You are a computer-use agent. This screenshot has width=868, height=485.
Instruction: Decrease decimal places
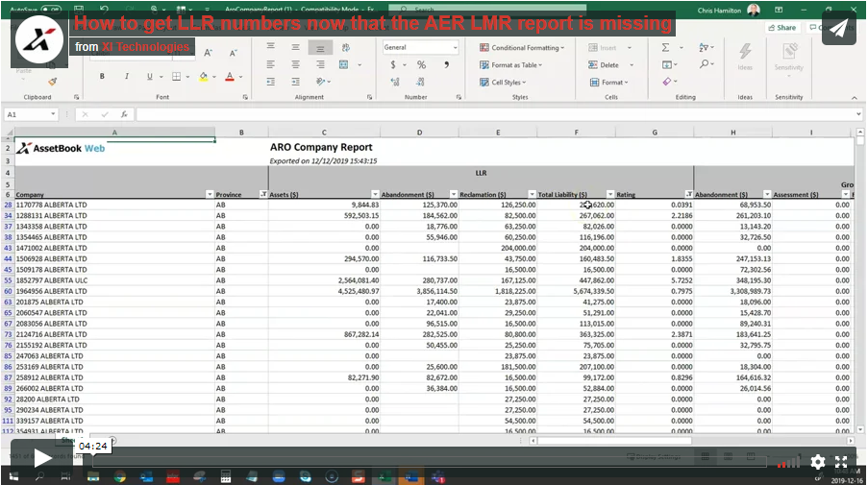(420, 82)
